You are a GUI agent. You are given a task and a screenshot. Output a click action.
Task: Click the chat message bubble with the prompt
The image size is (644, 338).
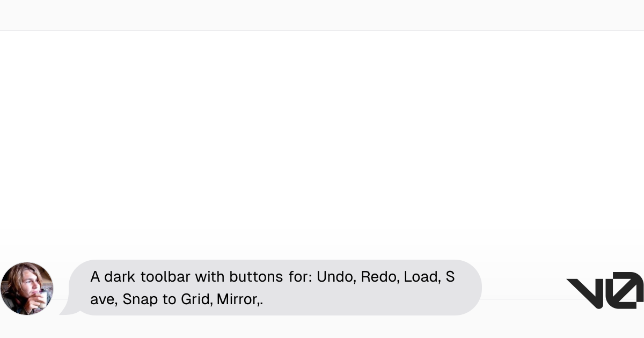pyautogui.click(x=274, y=288)
